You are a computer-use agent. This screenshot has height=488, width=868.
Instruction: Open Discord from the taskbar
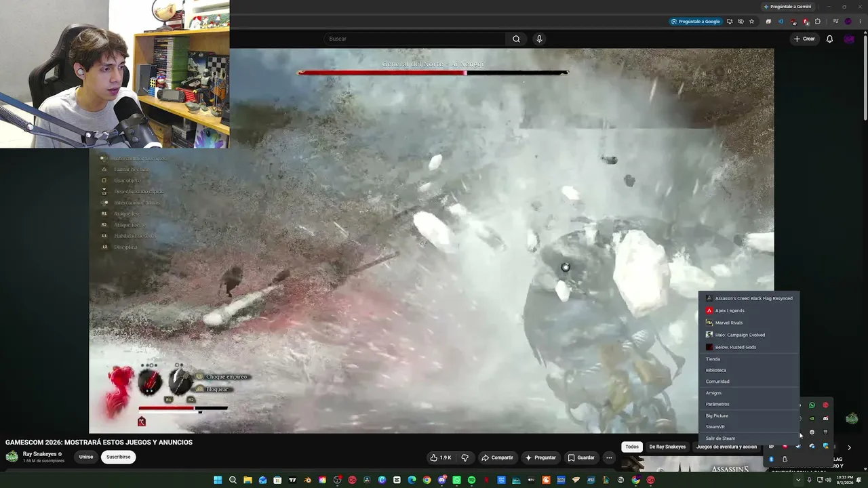tap(441, 480)
